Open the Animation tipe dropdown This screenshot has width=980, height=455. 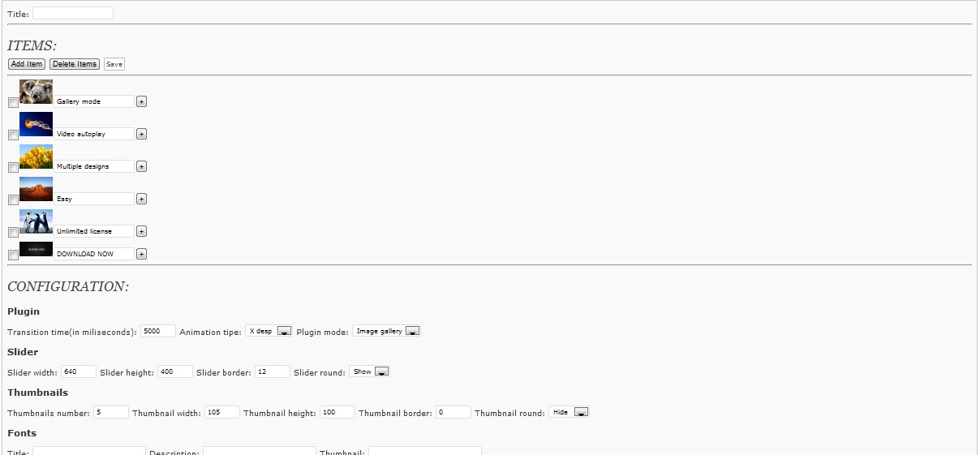pos(269,331)
